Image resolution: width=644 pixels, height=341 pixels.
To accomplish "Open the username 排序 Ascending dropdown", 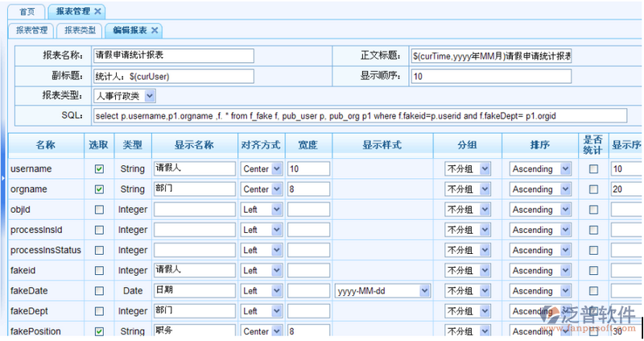I will (x=565, y=169).
